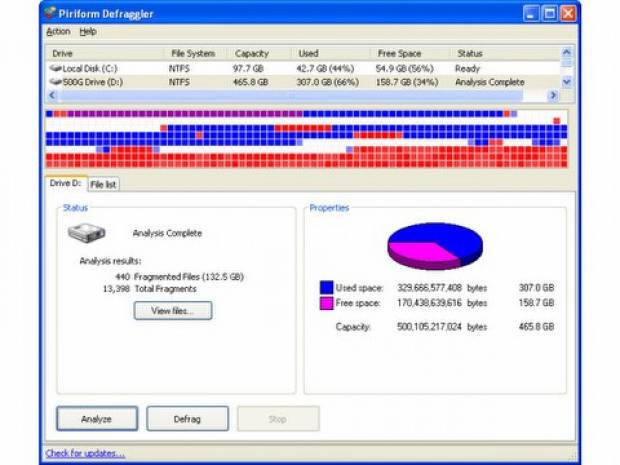Viewport: 620px width, 465px height.
Task: Click '158.7 GB (34%)' free space cell
Action: click(x=407, y=82)
